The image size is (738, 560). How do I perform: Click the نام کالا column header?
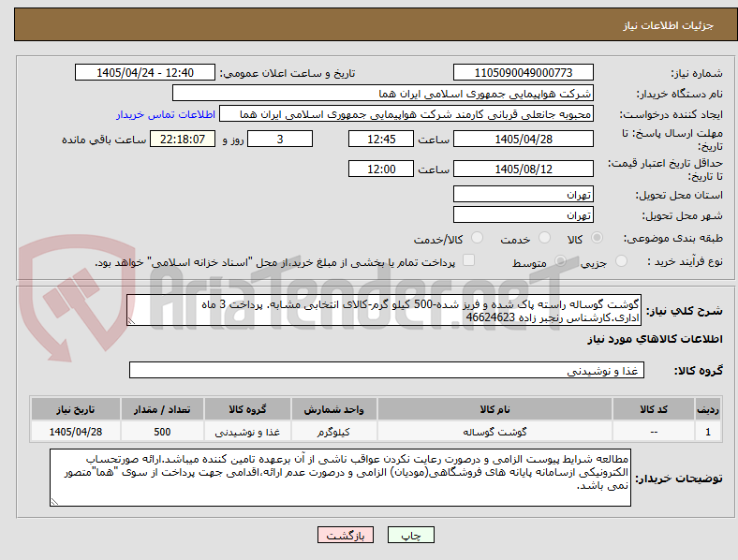(x=494, y=409)
